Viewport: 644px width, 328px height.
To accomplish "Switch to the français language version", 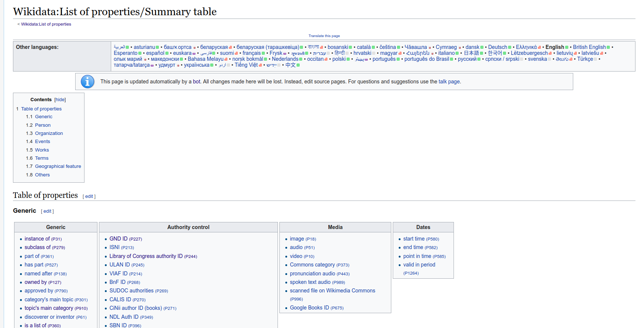I will pyautogui.click(x=252, y=53).
